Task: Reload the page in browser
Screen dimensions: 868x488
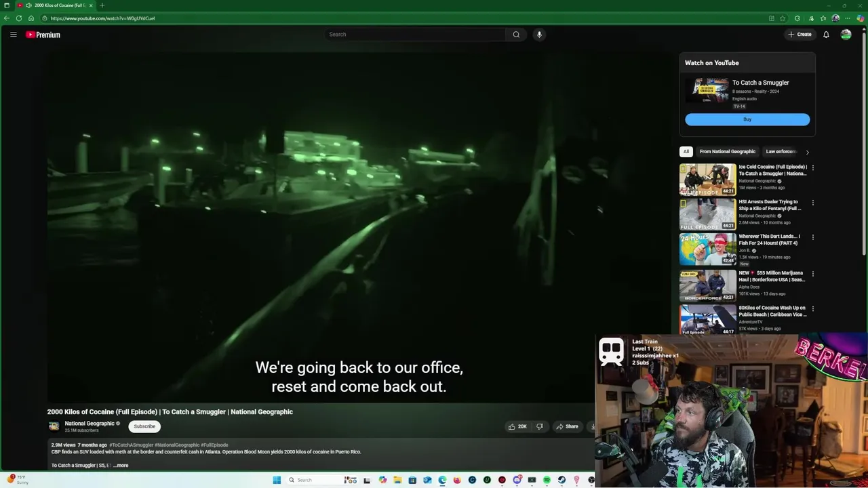Action: [19, 18]
